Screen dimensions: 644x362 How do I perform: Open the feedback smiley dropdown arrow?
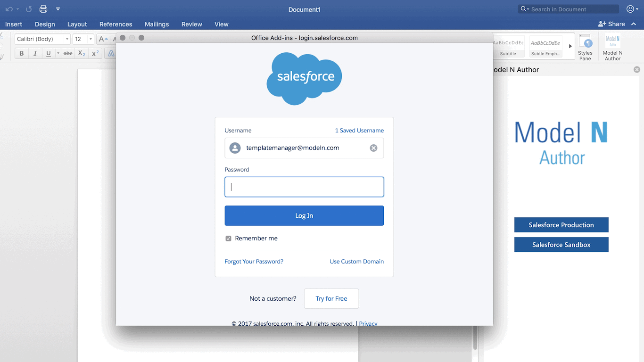click(x=637, y=9)
